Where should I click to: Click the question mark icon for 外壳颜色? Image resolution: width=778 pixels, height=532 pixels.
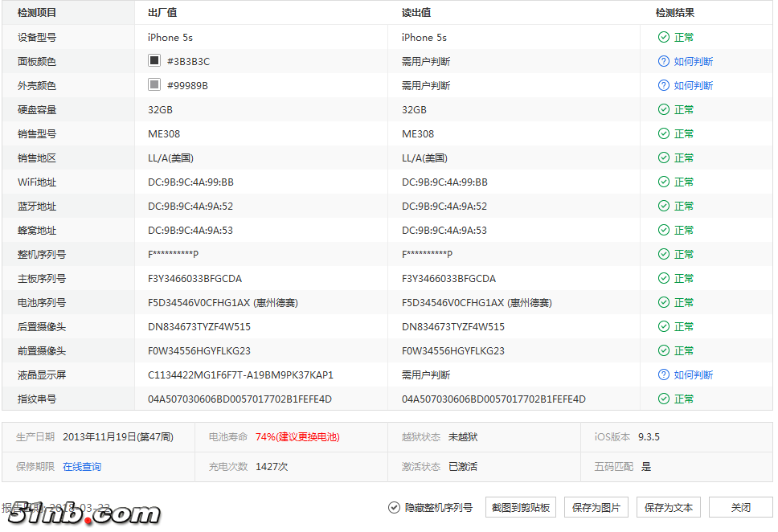[664, 85]
